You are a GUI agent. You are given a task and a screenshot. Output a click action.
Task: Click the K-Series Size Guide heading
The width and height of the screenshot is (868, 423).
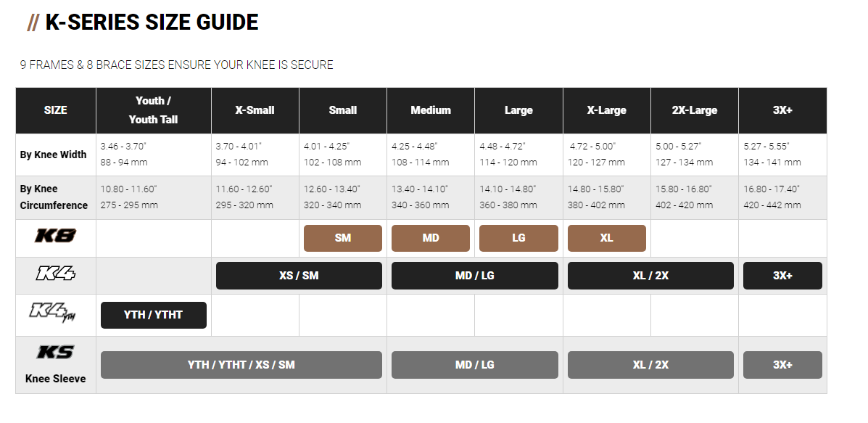[x=152, y=22]
